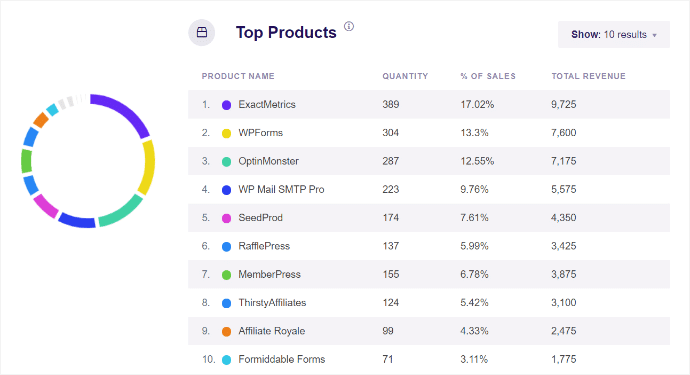Click WP Mail SMTP Pro quantity 223
690x375 pixels.
(391, 190)
